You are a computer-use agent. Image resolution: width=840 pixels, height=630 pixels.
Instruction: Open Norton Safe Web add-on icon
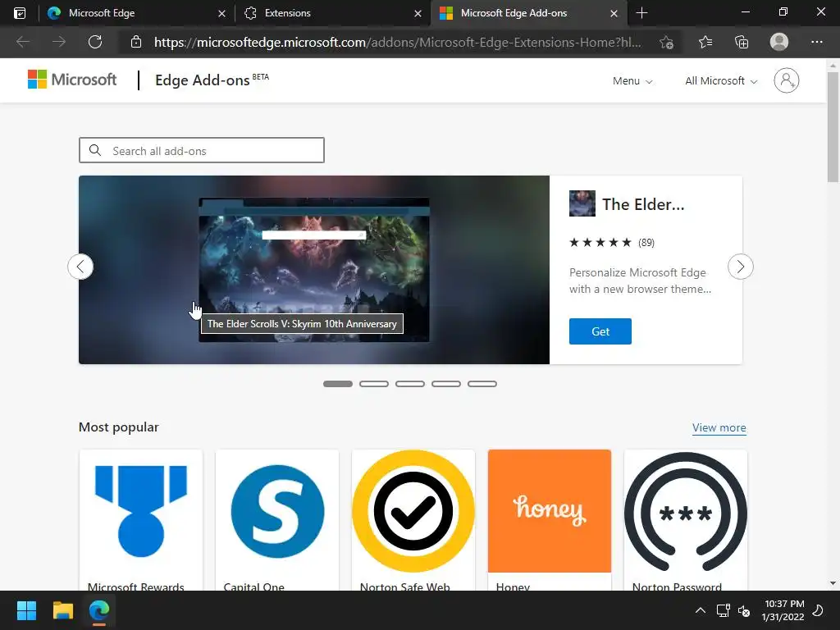[413, 511]
